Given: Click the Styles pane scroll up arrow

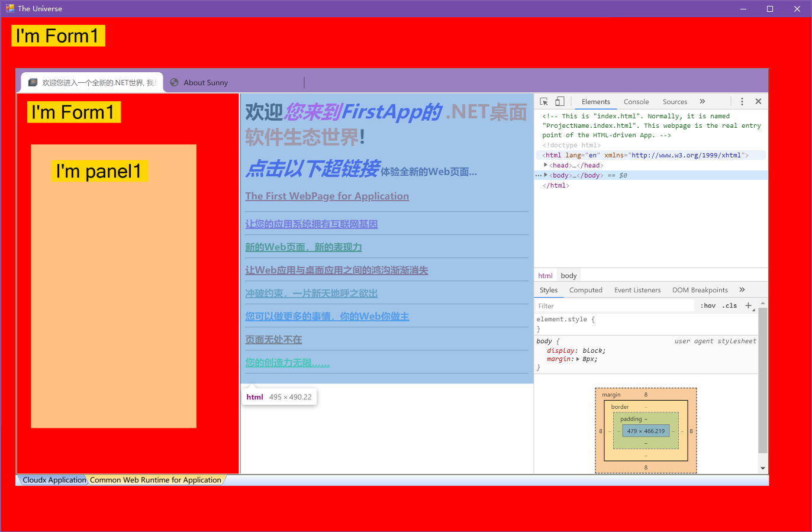Looking at the screenshot, I should [x=763, y=303].
